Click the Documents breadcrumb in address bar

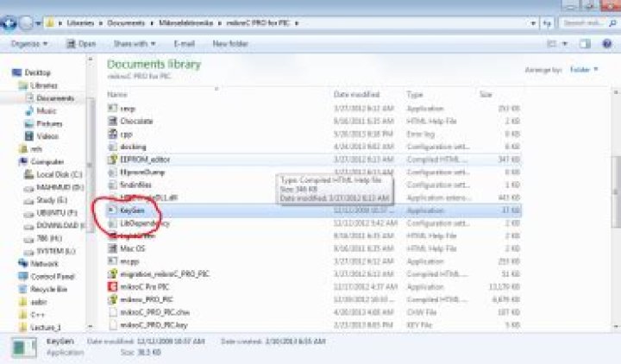pyautogui.click(x=126, y=23)
